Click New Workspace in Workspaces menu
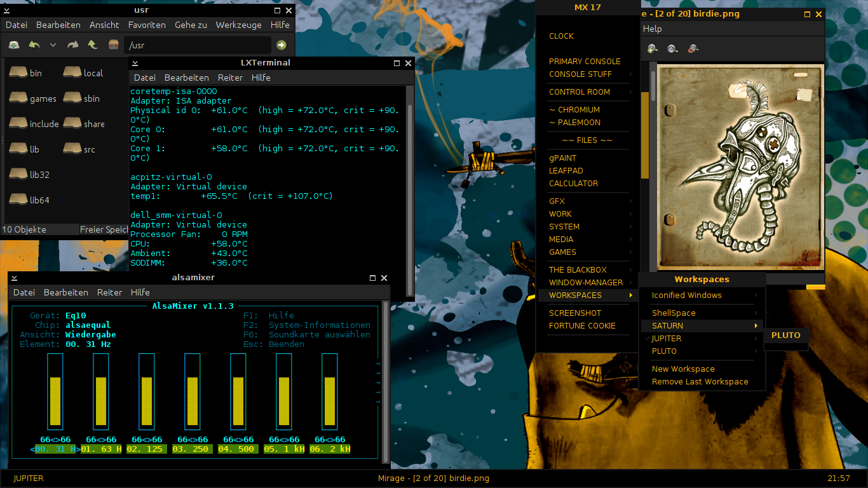The height and width of the screenshot is (488, 868). coord(702,369)
